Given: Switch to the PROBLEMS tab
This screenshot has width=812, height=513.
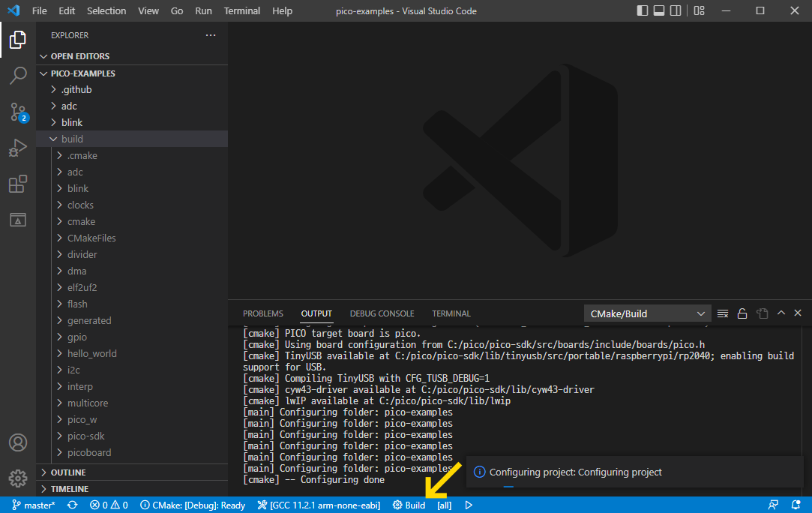Looking at the screenshot, I should tap(263, 313).
